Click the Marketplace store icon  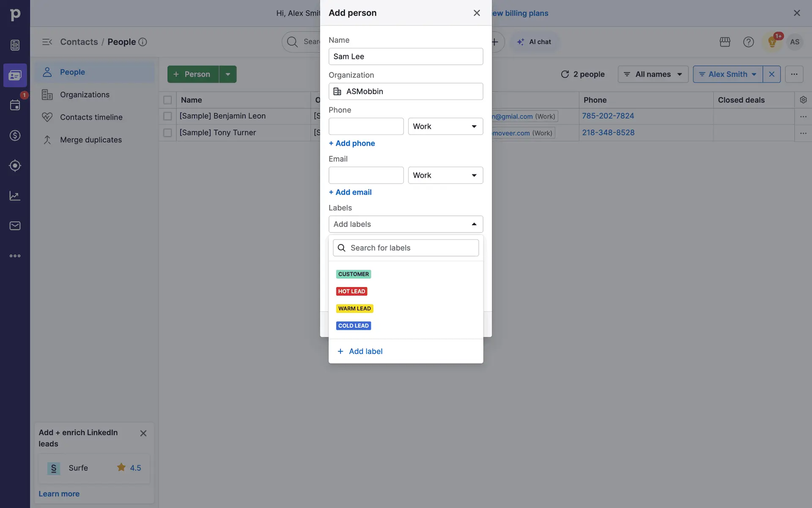[x=725, y=42]
